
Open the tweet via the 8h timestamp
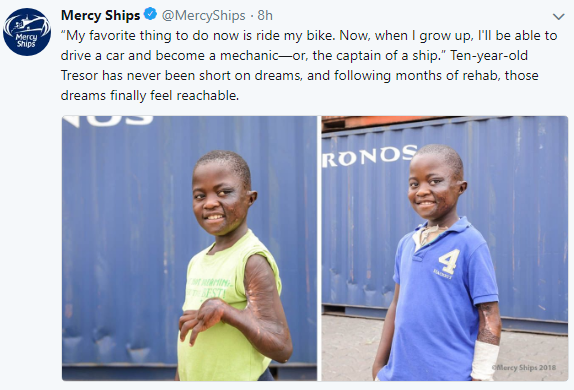click(x=265, y=15)
